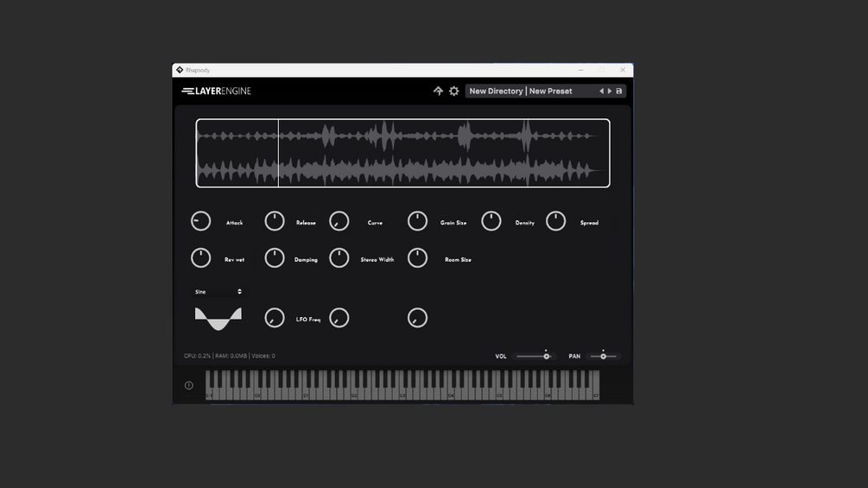Click the PAN label
This screenshot has width=868, height=488.
[x=574, y=357]
